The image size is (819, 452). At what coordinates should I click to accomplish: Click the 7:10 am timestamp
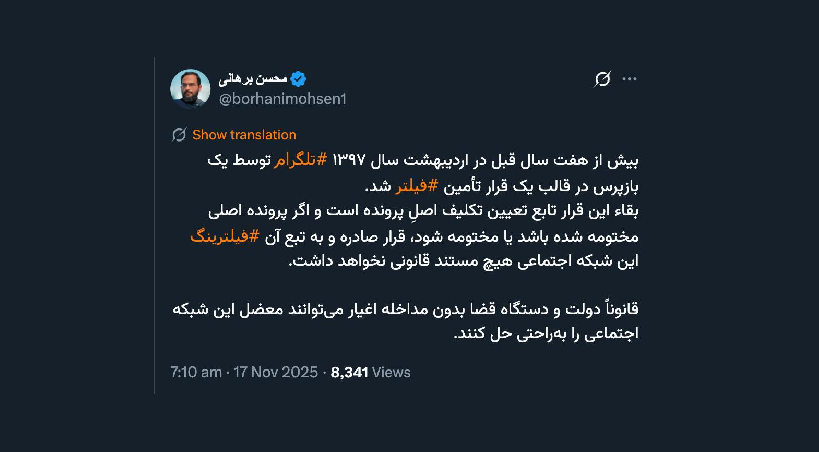[x=196, y=372]
